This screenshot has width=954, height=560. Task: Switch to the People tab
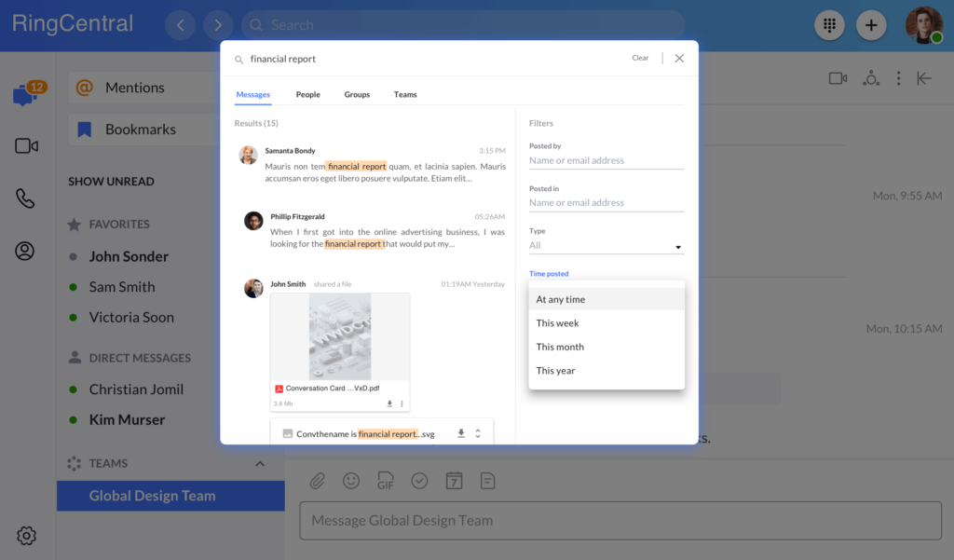[307, 94]
